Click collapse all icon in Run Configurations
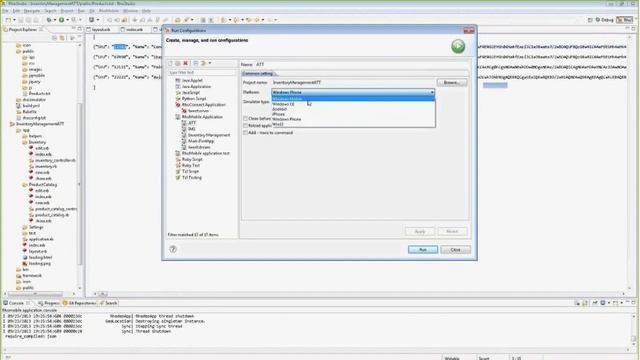 [x=196, y=63]
